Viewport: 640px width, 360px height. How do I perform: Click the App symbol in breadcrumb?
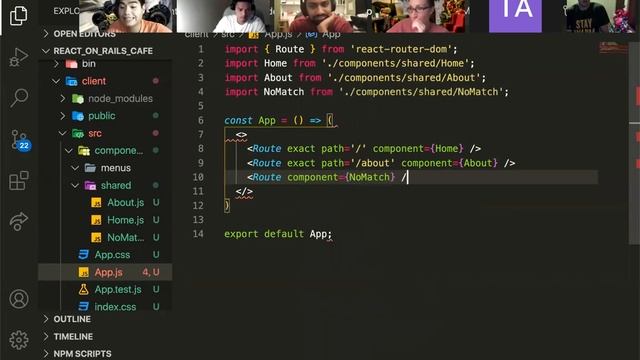pyautogui.click(x=331, y=35)
